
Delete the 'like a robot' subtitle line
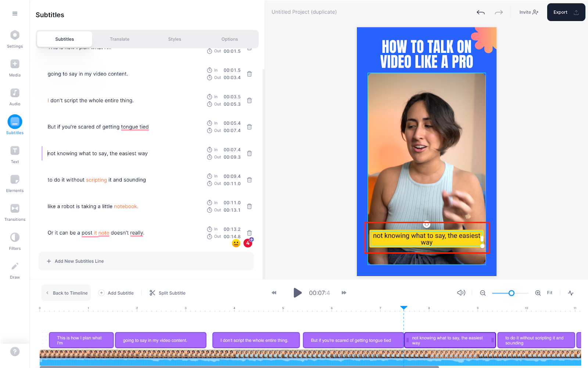coord(249,206)
